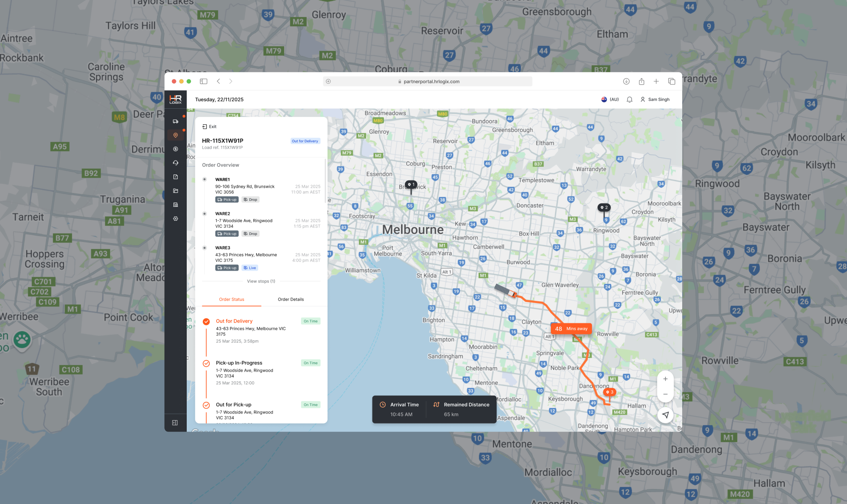Open the AU country selector
847x504 pixels.
coord(610,99)
